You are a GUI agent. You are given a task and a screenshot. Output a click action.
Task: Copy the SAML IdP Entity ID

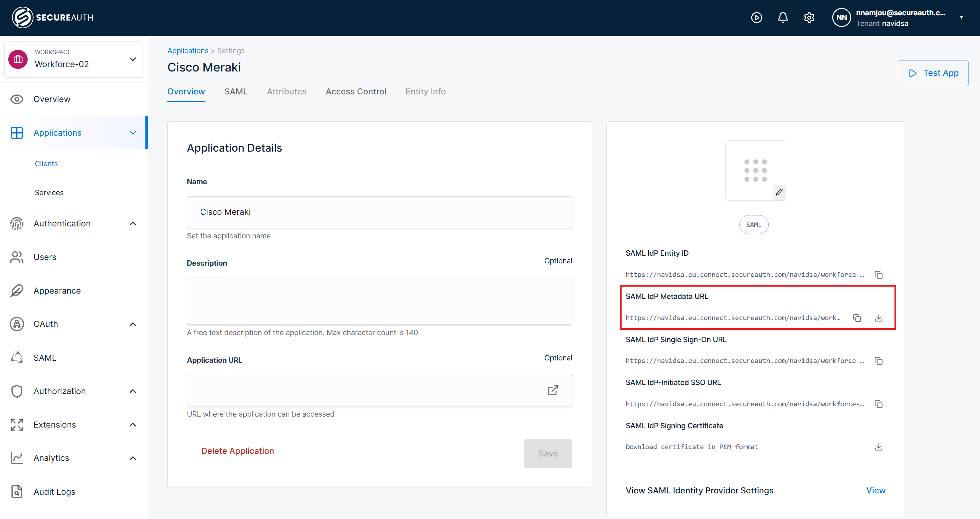click(x=879, y=275)
